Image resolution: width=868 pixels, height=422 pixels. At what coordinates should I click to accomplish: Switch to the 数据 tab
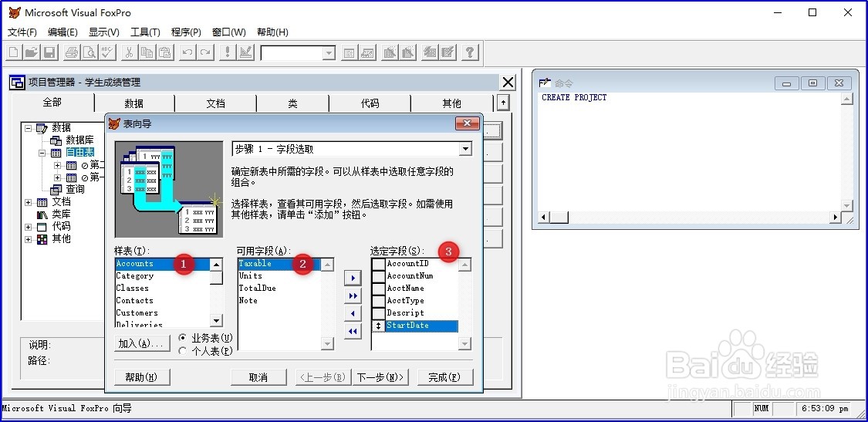coord(134,103)
